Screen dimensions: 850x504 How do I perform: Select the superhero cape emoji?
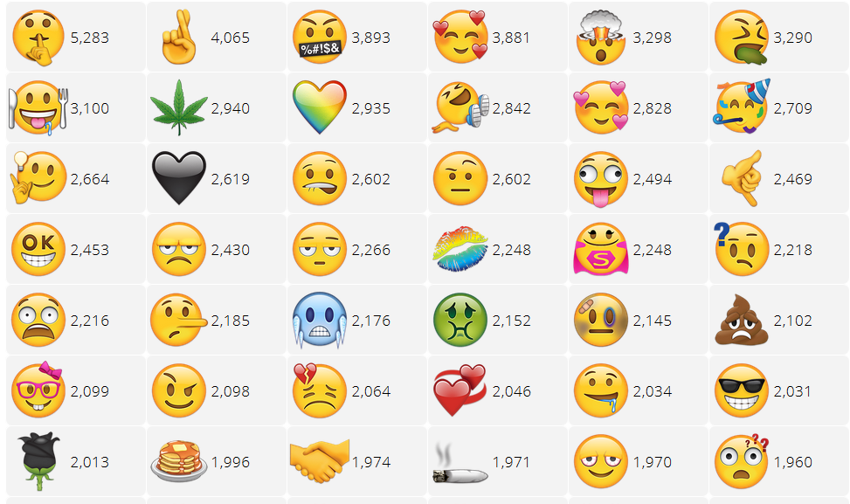(x=601, y=249)
